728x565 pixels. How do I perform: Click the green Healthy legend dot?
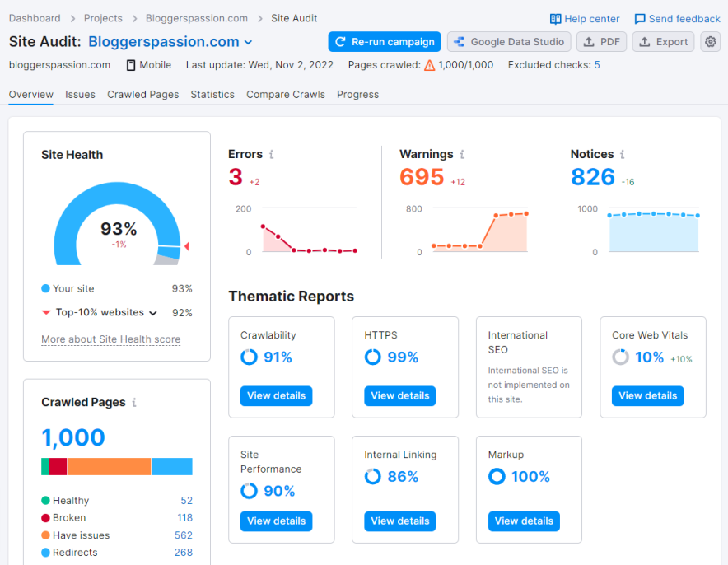[45, 501]
